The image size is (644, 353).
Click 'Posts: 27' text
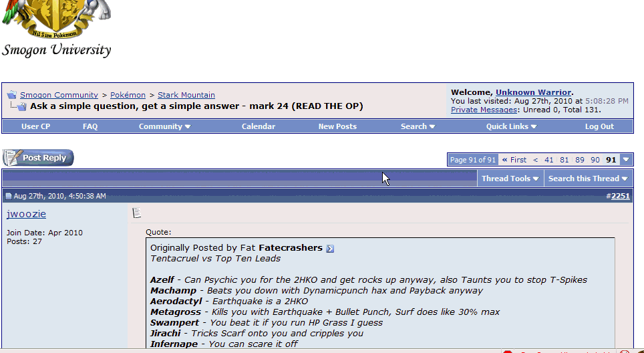(24, 241)
